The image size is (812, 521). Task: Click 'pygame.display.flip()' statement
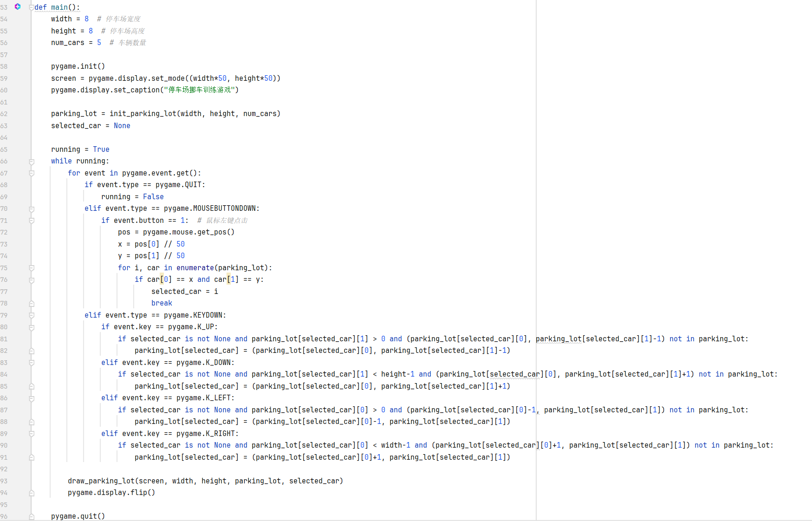click(x=111, y=493)
